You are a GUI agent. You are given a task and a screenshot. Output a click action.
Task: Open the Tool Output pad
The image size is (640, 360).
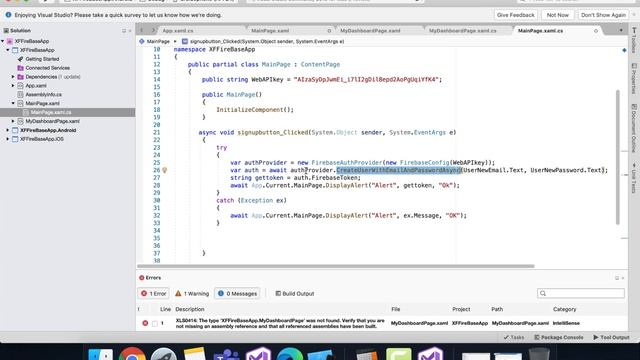pos(611,338)
